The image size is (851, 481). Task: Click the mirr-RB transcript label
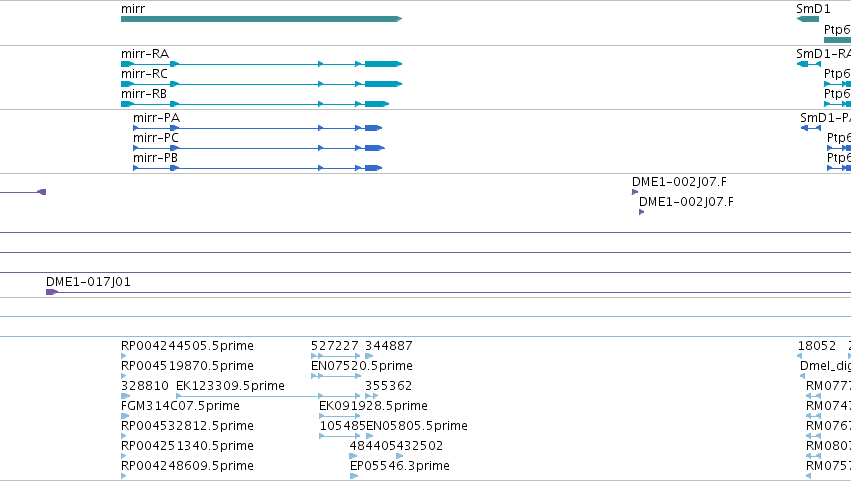(x=144, y=94)
